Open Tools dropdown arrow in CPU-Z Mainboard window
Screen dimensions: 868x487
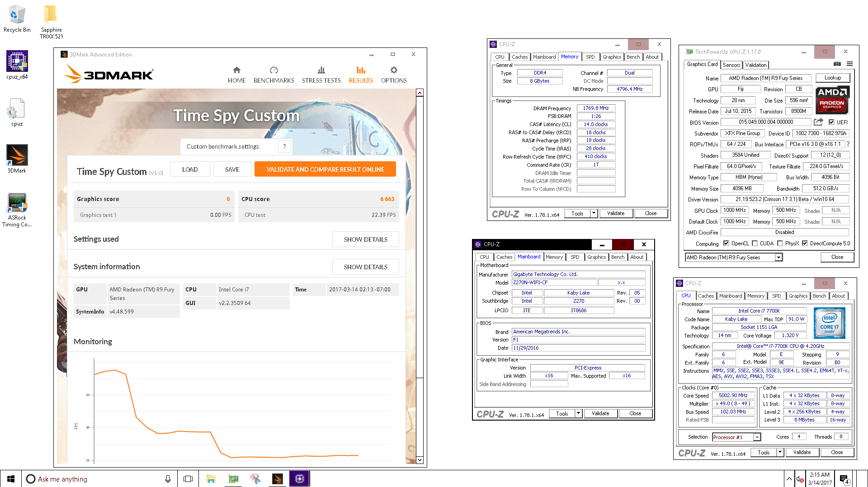(x=578, y=413)
